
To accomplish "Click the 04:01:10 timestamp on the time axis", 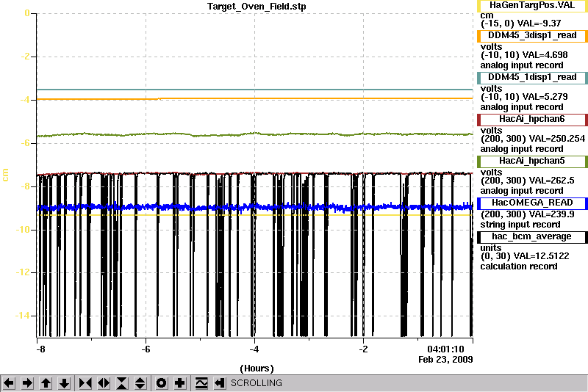I will [x=445, y=349].
